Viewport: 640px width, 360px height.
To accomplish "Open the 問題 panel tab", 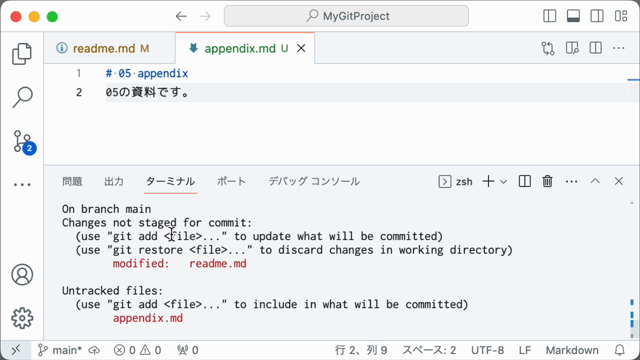I will (72, 181).
